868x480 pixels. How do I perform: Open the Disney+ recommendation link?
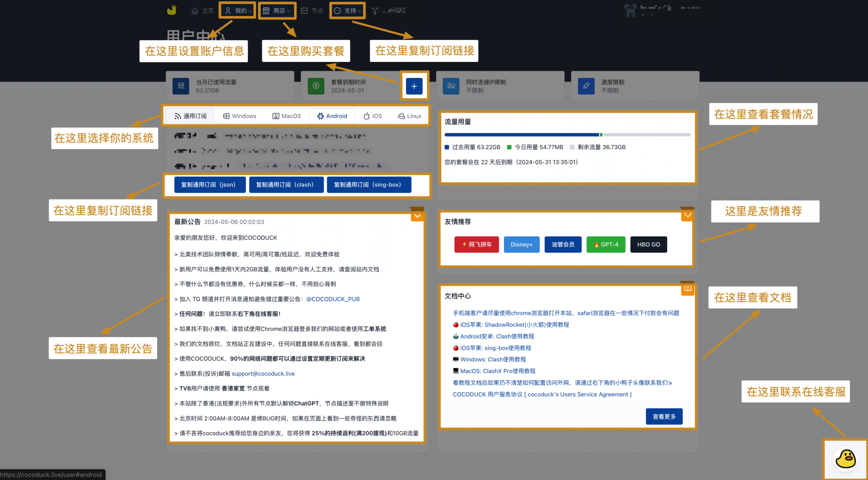(522, 244)
